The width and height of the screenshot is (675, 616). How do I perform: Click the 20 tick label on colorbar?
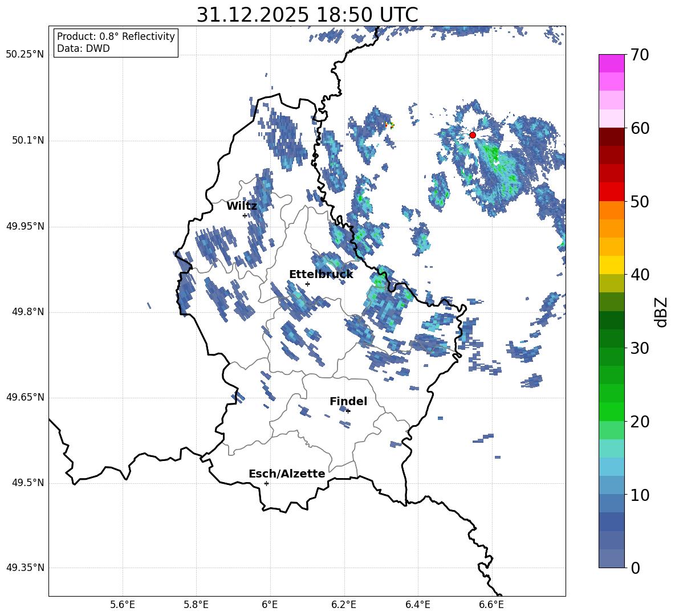(640, 421)
